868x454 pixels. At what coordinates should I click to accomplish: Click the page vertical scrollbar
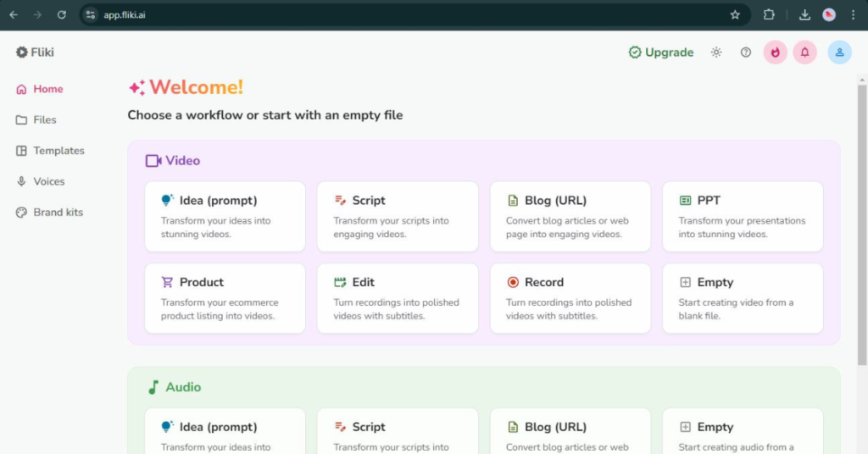tap(862, 224)
